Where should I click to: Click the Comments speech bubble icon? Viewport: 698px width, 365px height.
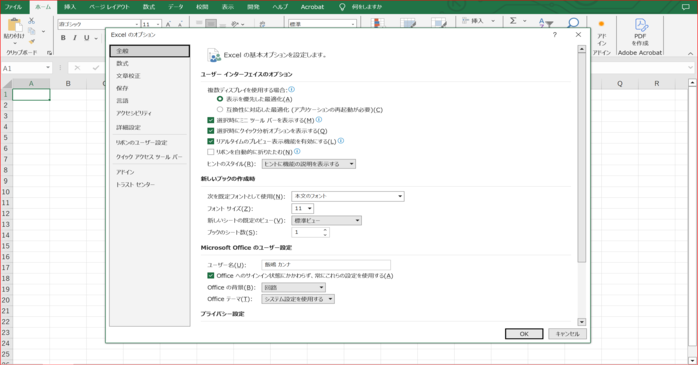tap(686, 7)
